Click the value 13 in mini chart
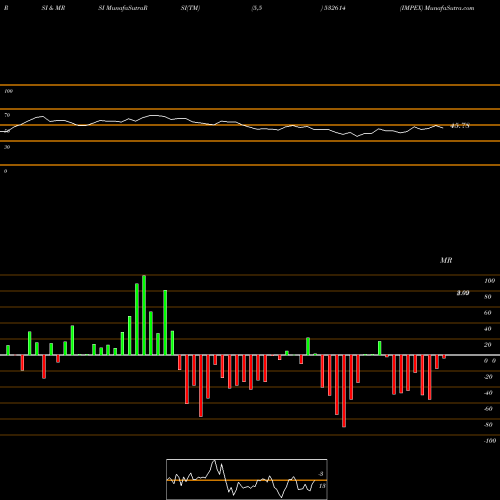Screen dimensions: 500x500 pyautogui.click(x=322, y=486)
